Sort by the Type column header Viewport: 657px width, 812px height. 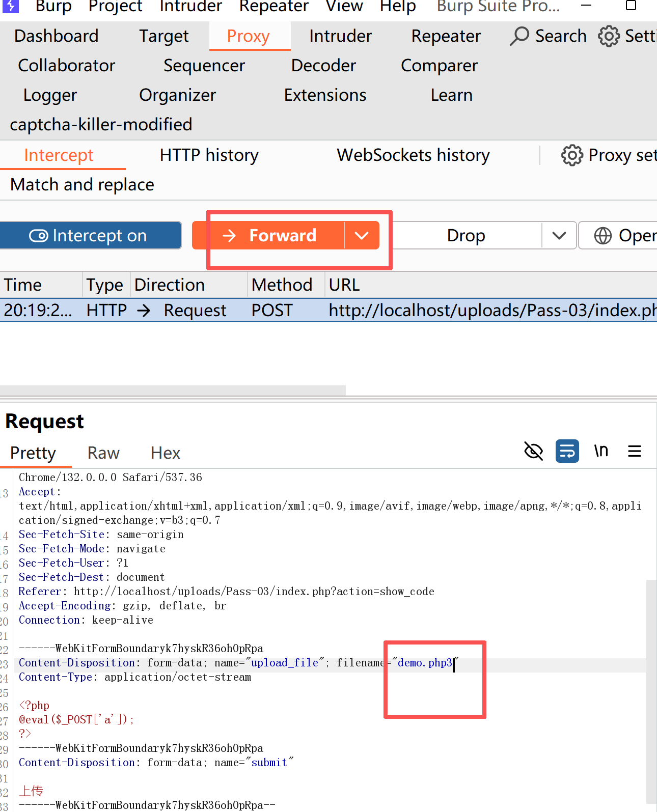pos(106,285)
